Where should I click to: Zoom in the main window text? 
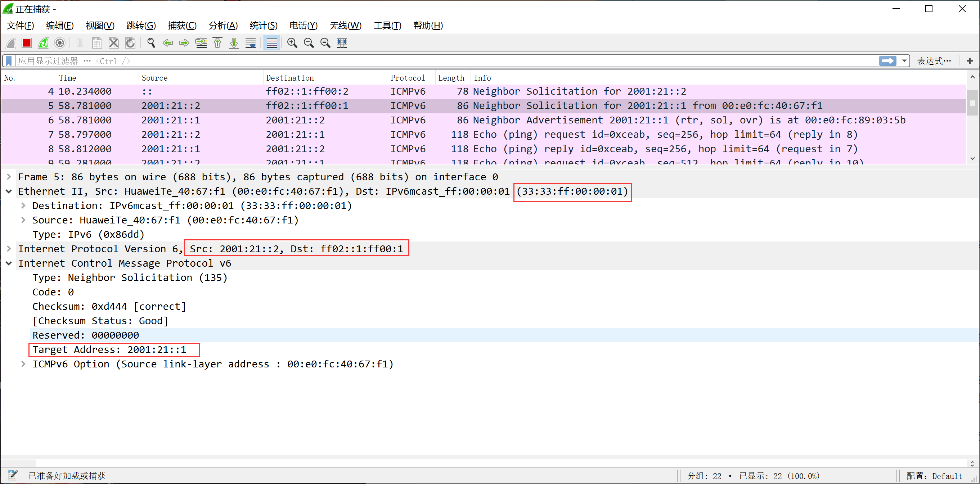[292, 43]
